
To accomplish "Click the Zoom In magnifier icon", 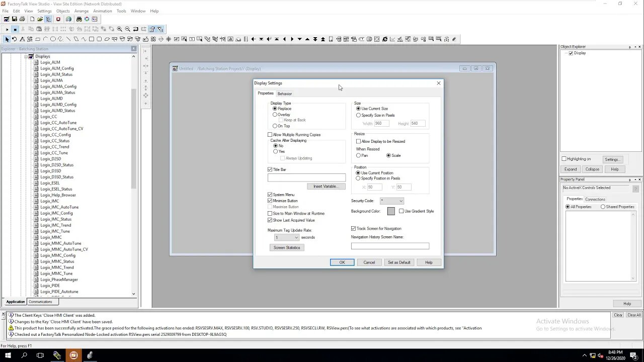I will (119, 29).
